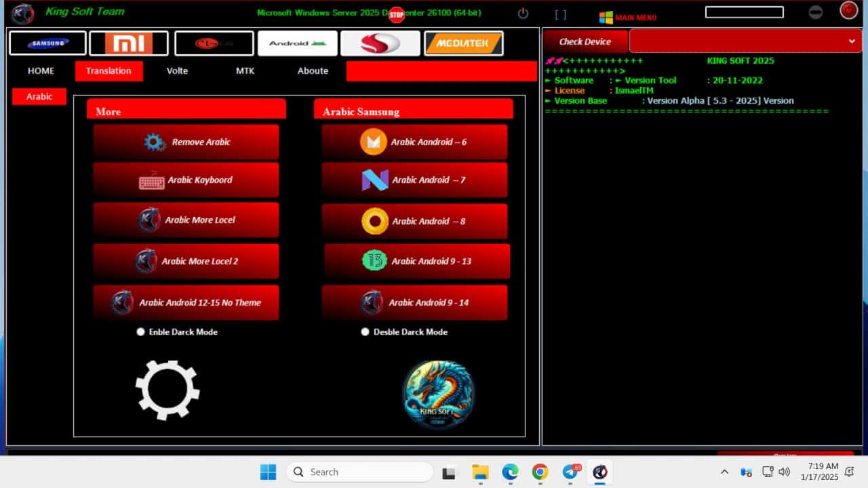
Task: Click the blue square brackets icon
Action: click(561, 14)
